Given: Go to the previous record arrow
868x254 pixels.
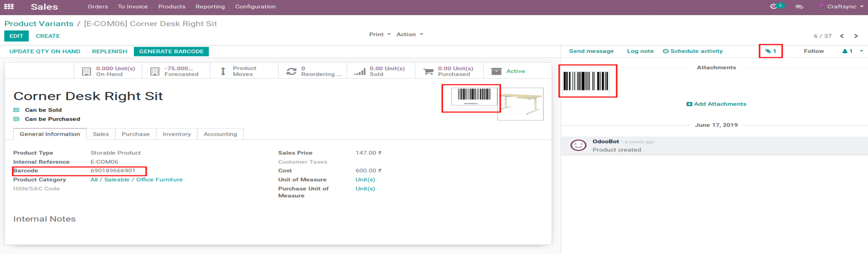Looking at the screenshot, I should 842,36.
